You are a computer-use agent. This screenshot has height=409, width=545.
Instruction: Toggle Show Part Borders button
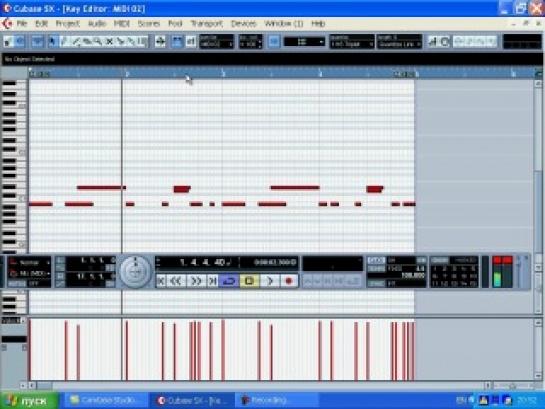tap(177, 42)
